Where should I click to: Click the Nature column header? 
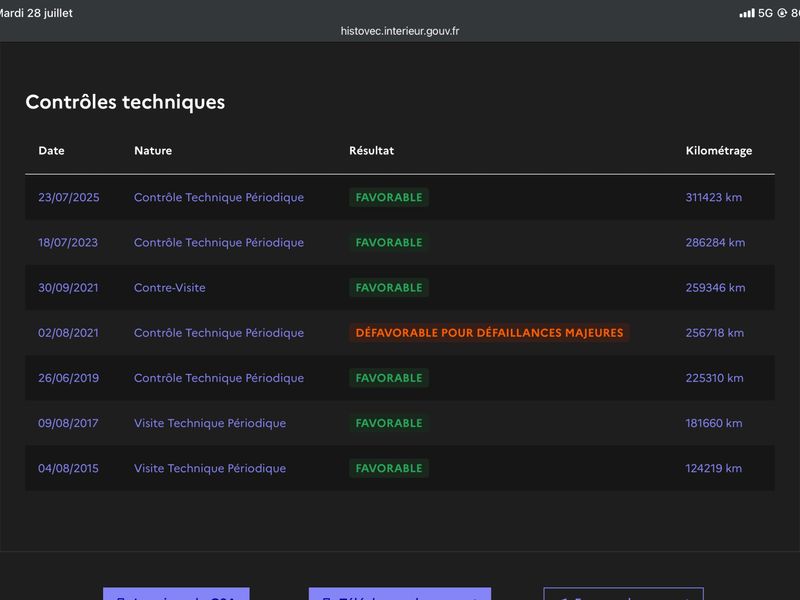(x=153, y=151)
